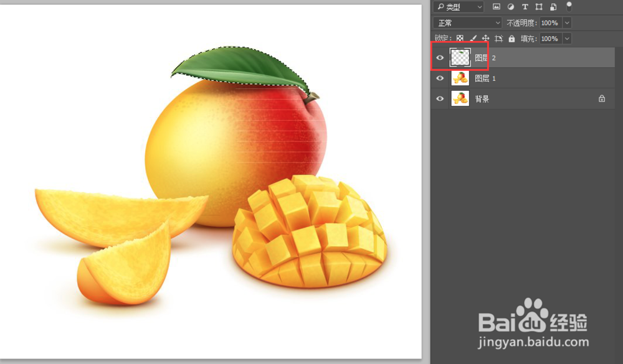Click the 背景 layer name
Image resolution: width=623 pixels, height=364 pixels.
482,99
